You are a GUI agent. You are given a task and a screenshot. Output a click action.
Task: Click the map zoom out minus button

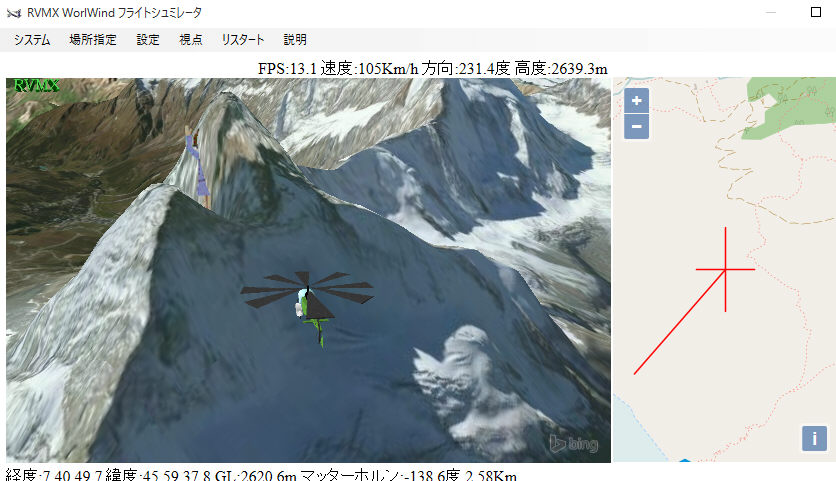(636, 126)
